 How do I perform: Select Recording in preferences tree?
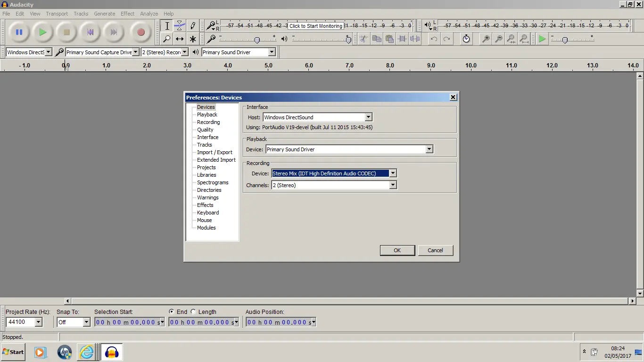coord(208,122)
